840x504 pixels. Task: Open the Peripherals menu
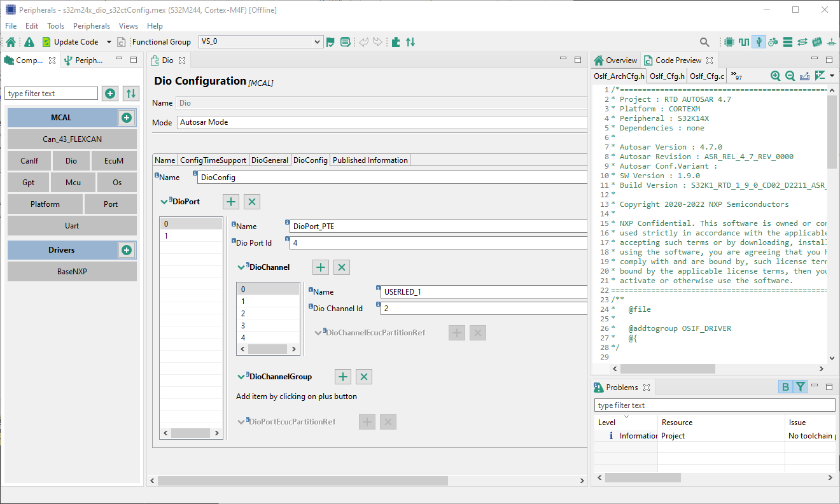point(92,26)
